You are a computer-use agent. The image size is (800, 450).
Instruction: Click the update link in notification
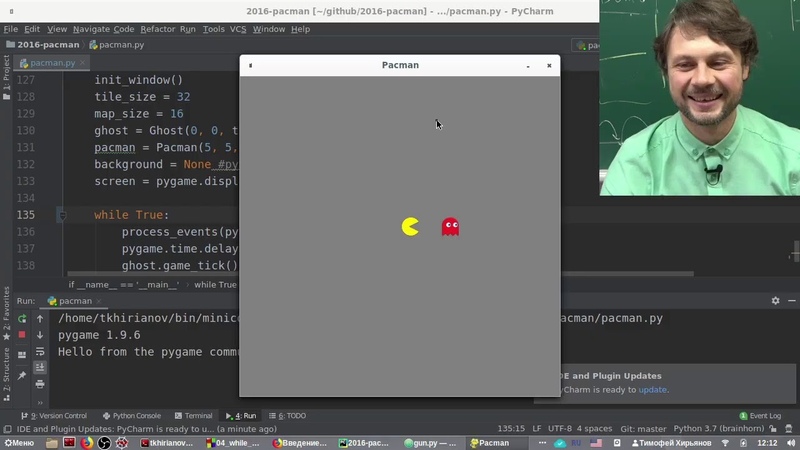tap(653, 390)
